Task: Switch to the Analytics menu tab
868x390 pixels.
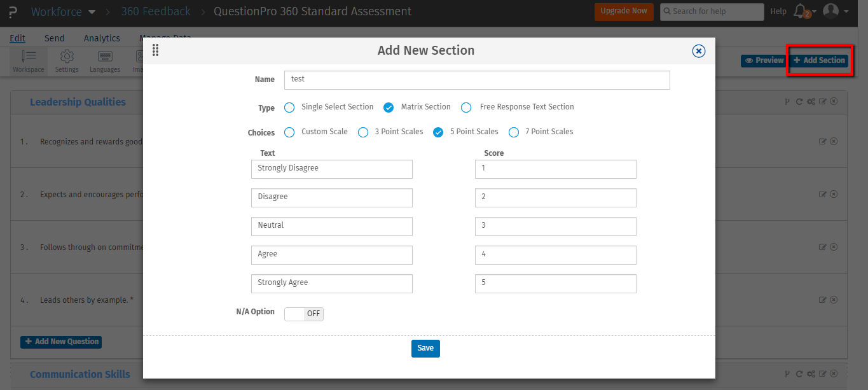Action: pos(102,38)
